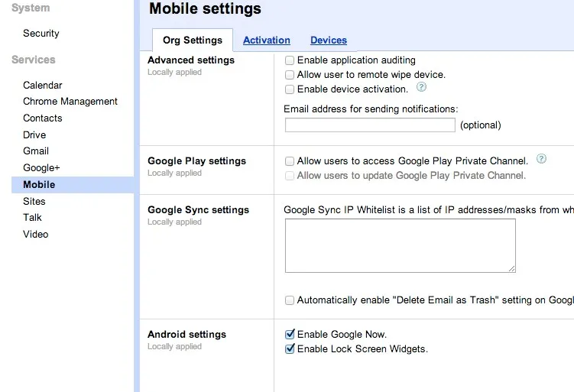Viewport: 574px width, 392px height.
Task: Open Gmail service settings
Action: tap(35, 151)
